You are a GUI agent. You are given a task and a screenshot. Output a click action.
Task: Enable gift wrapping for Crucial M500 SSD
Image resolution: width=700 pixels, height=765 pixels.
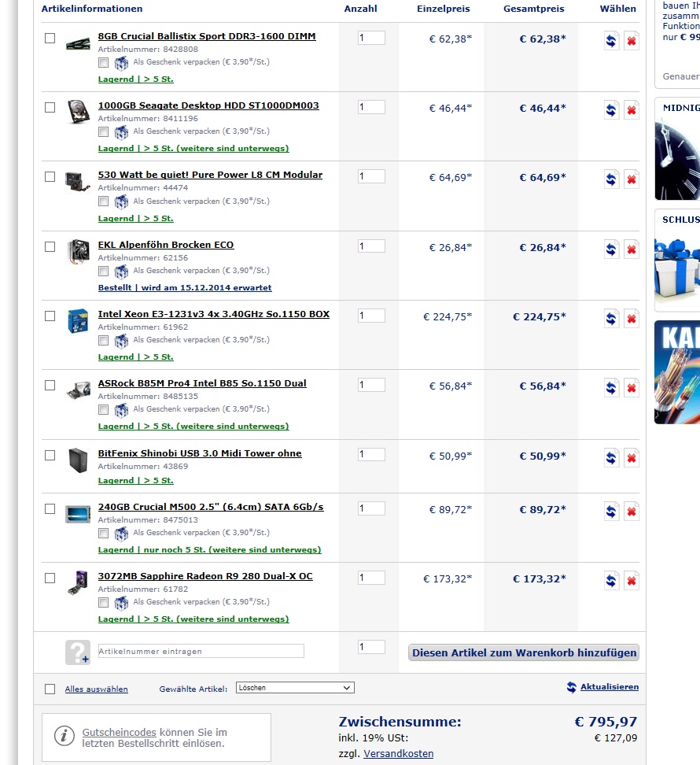click(x=103, y=534)
